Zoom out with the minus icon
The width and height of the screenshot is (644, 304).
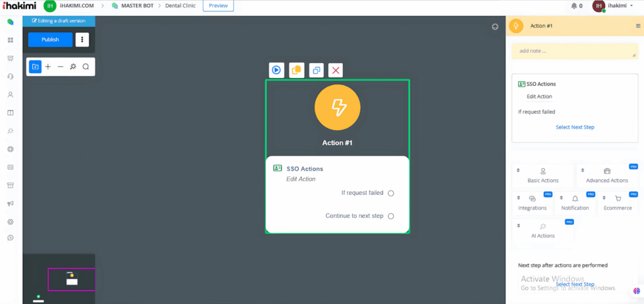60,67
